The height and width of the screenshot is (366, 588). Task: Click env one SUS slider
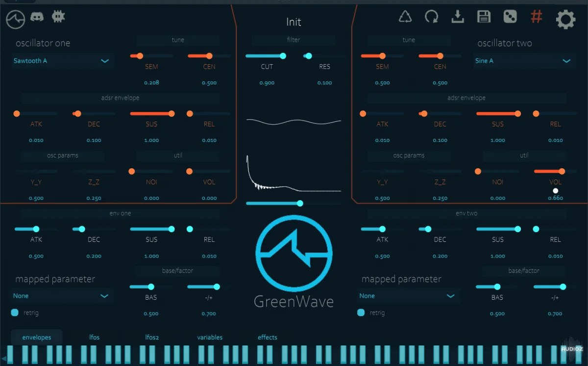[151, 229]
